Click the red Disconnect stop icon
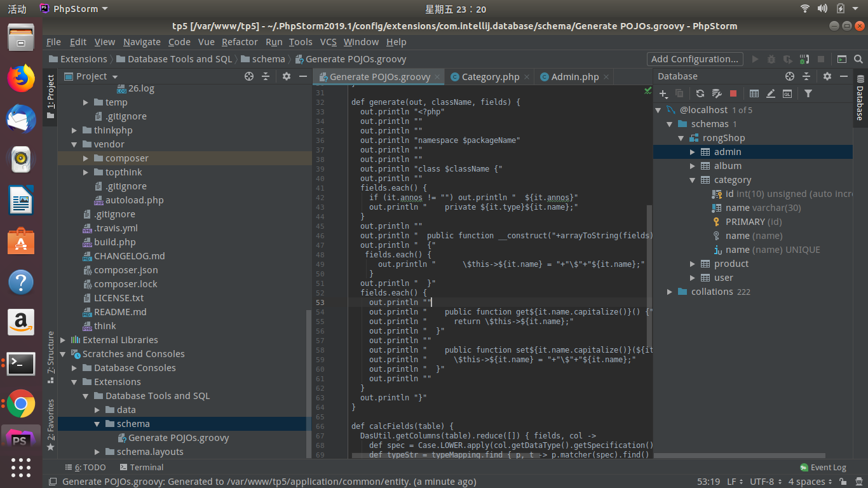 733,93
